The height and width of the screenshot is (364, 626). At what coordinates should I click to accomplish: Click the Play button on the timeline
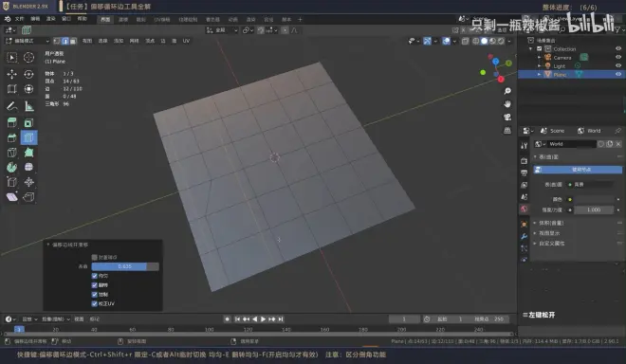pos(263,318)
